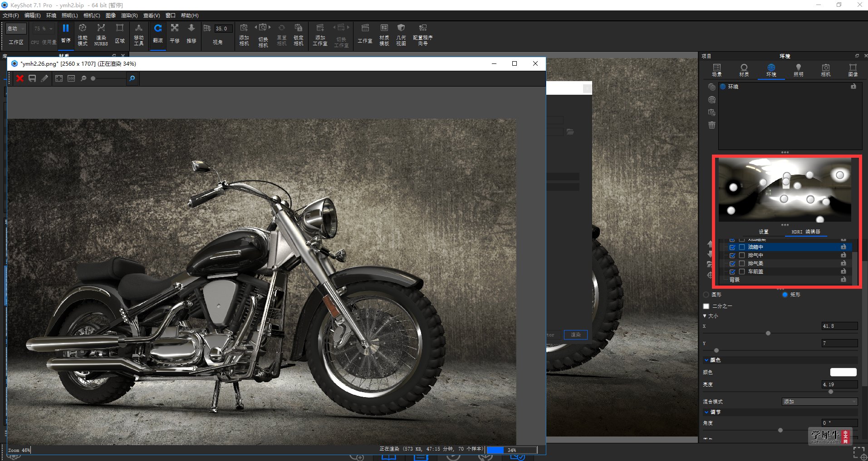
Task: Switch to HDRI 编辑器 tab
Action: tap(806, 232)
